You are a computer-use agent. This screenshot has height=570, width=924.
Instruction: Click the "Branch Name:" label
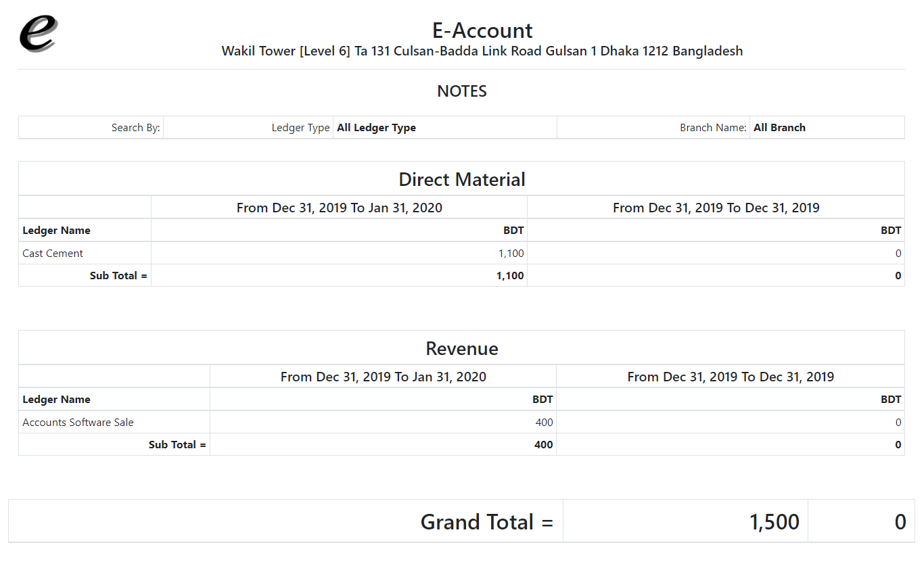pyautogui.click(x=713, y=128)
